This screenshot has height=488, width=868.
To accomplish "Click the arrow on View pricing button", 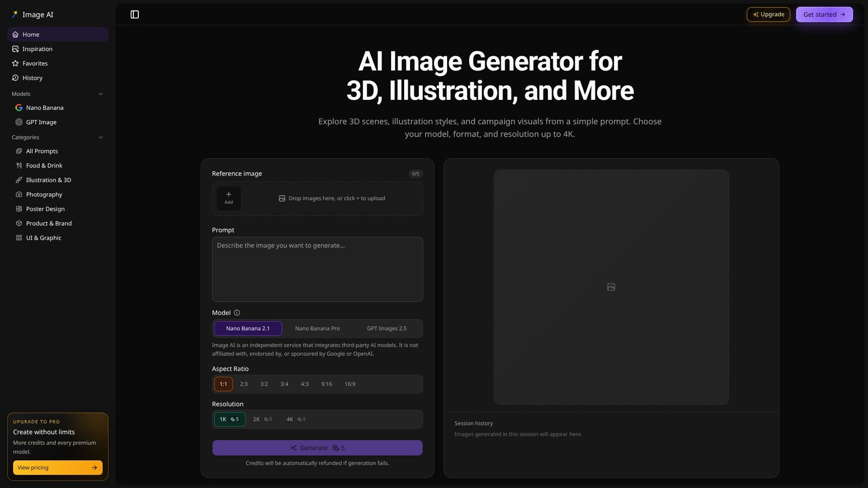I will 94,468.
